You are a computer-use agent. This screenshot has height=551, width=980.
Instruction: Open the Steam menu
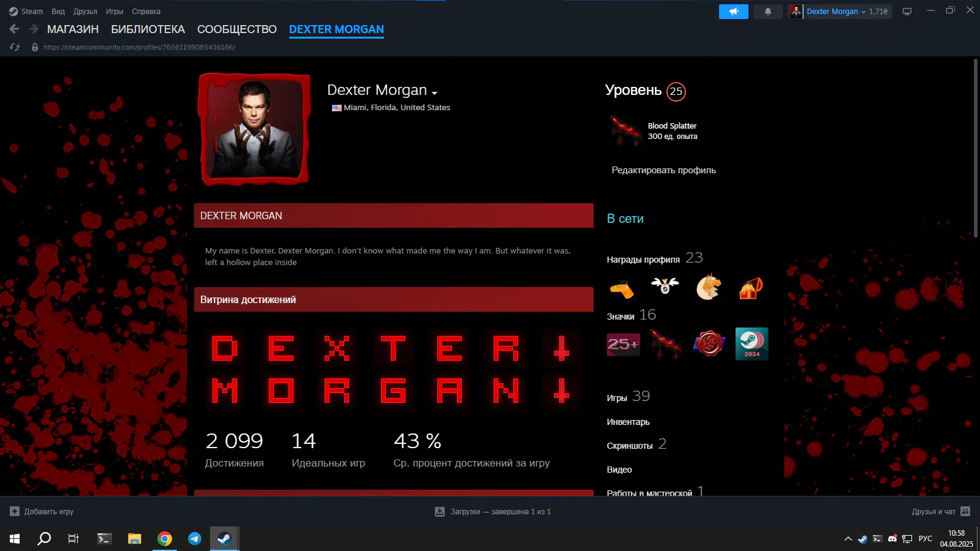[26, 12]
